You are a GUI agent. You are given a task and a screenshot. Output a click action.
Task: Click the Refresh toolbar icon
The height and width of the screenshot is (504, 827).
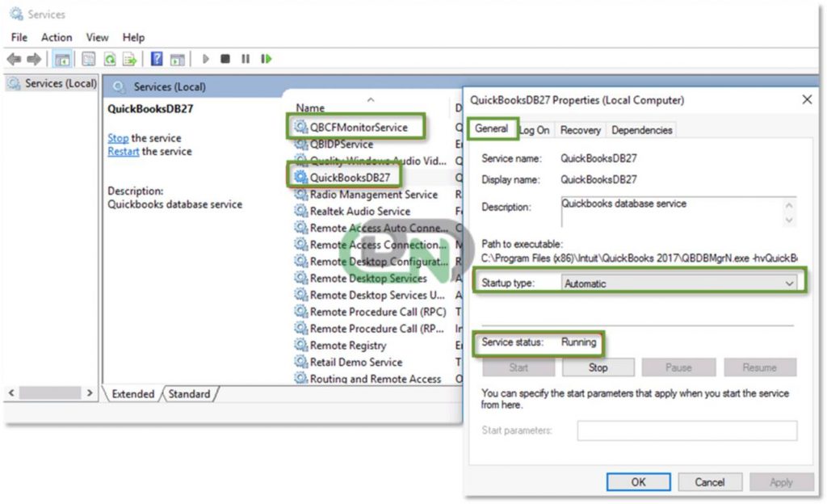click(x=110, y=59)
